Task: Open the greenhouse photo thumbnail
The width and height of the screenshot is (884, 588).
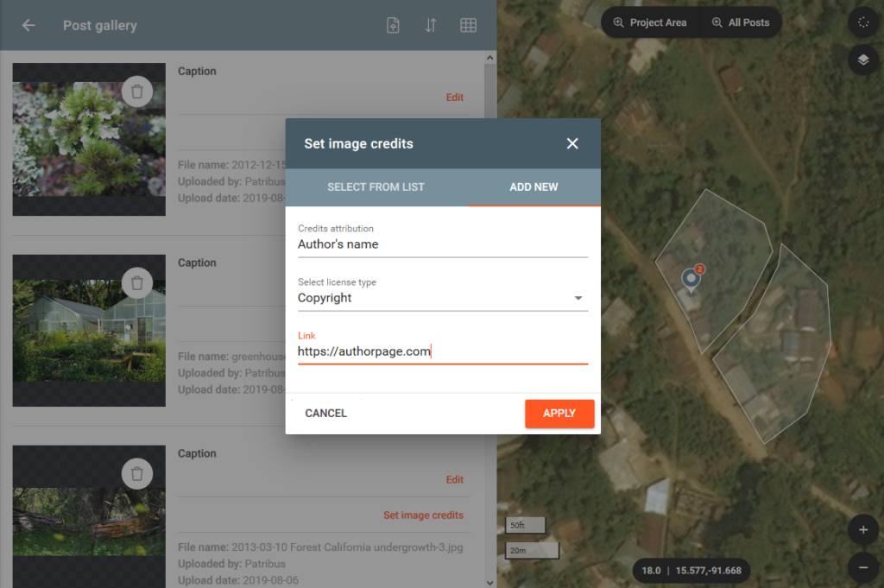Action: coord(89,331)
